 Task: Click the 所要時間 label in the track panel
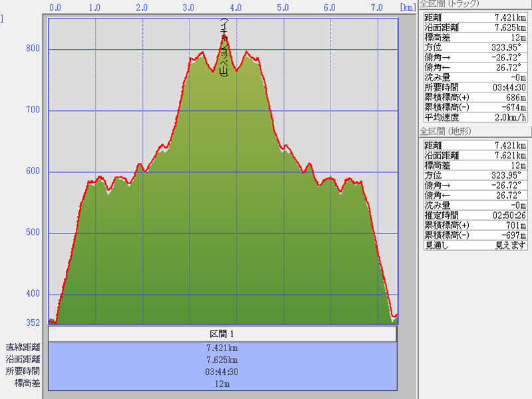click(438, 88)
